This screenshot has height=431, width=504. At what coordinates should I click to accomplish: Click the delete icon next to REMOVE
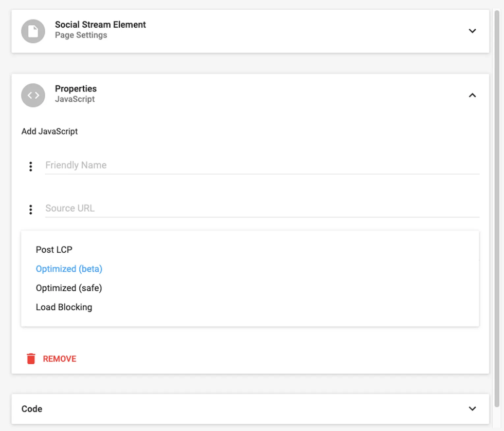pos(31,359)
